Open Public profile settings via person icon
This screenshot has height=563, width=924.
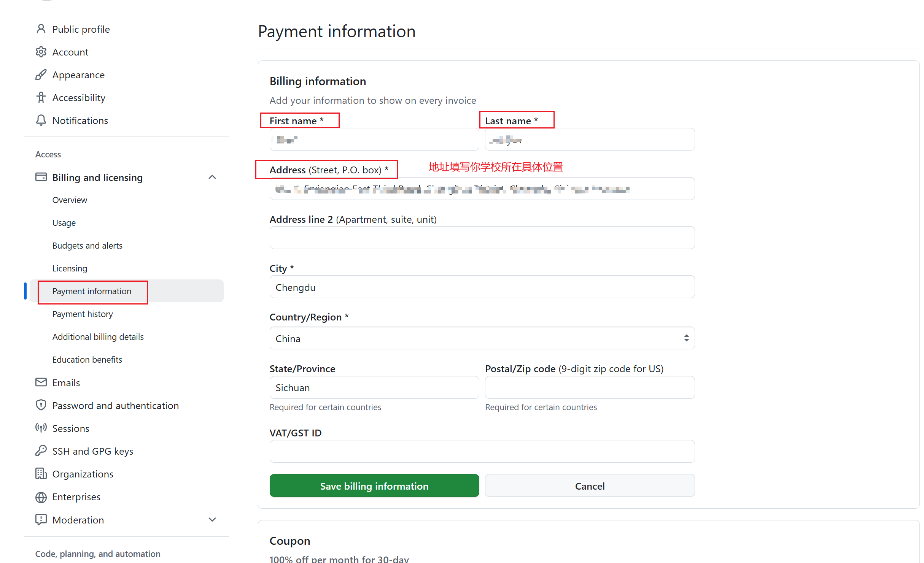(41, 29)
